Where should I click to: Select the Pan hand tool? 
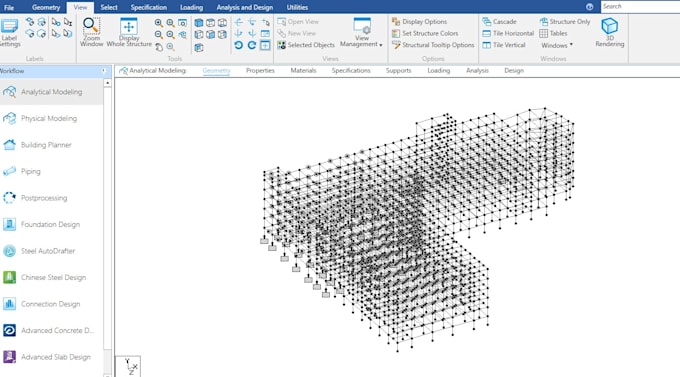(159, 47)
